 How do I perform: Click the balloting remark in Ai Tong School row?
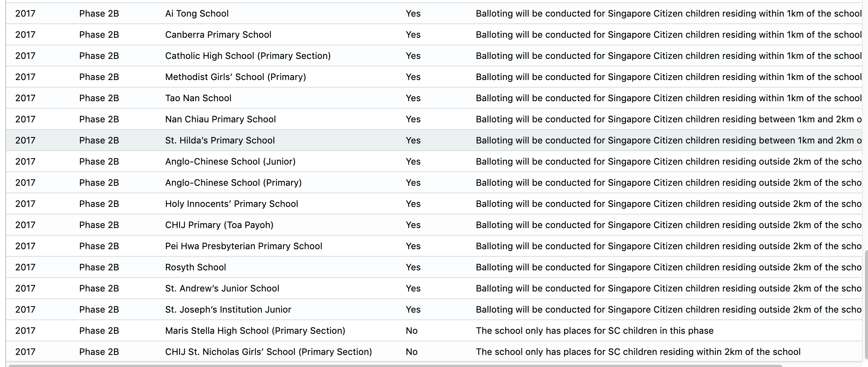(x=668, y=14)
